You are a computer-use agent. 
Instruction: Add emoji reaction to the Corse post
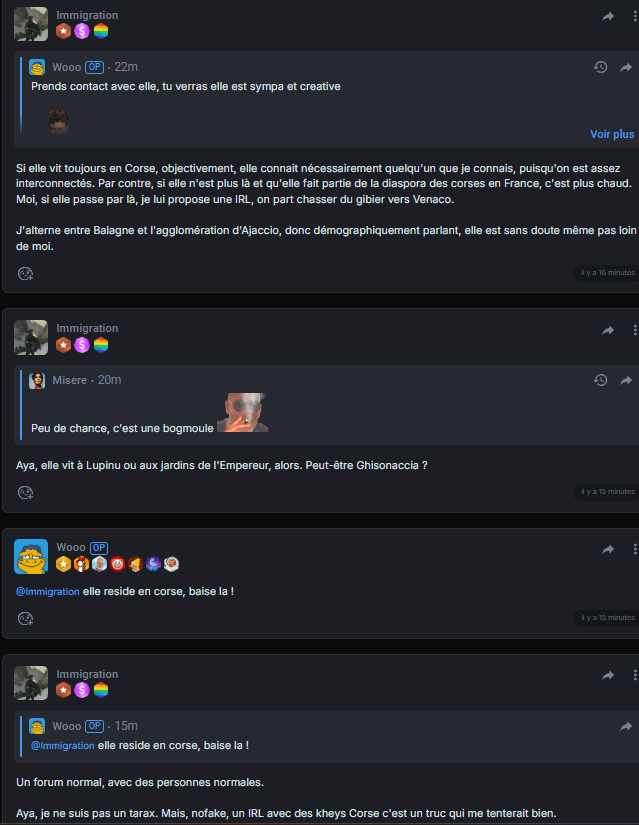(25, 274)
